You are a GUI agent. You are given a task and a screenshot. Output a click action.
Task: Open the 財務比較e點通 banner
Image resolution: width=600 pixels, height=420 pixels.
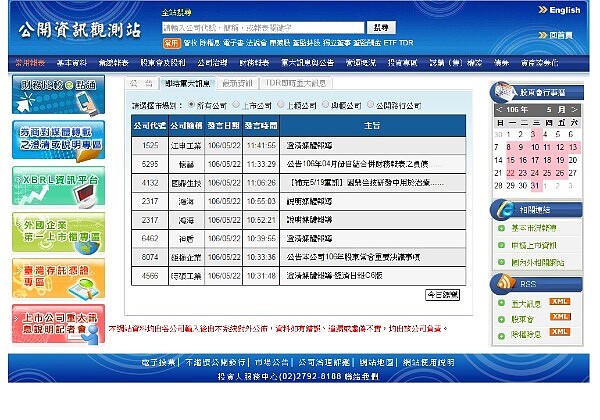pyautogui.click(x=58, y=94)
